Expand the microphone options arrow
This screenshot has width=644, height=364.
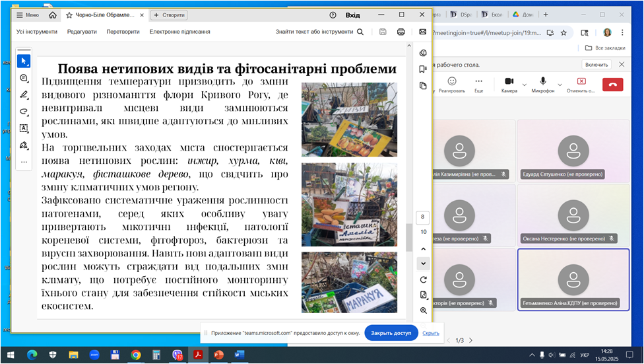[559, 84]
